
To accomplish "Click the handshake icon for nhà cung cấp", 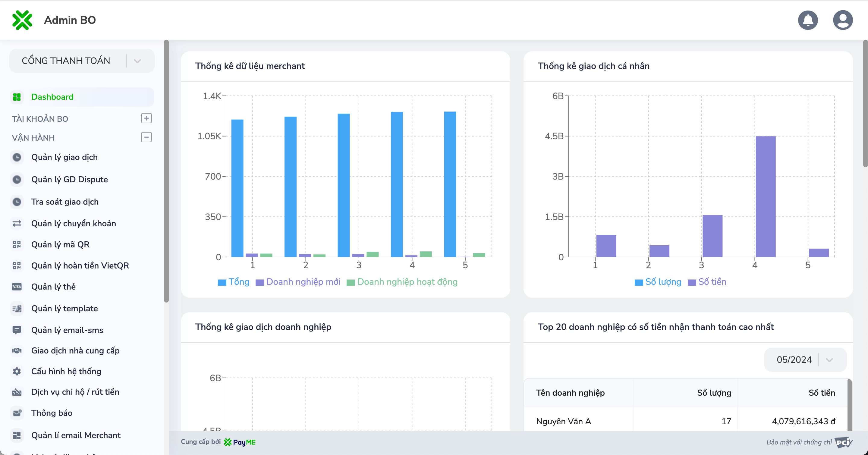I will click(17, 351).
